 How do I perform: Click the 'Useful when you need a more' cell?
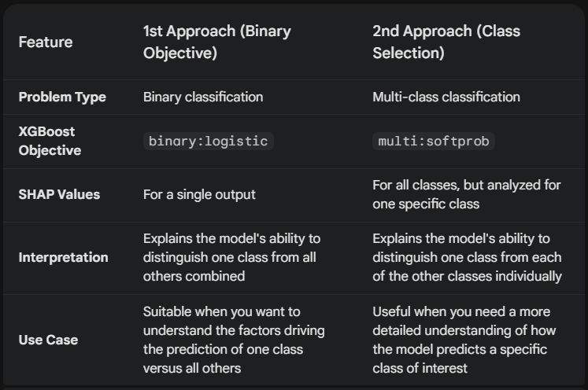coord(464,340)
